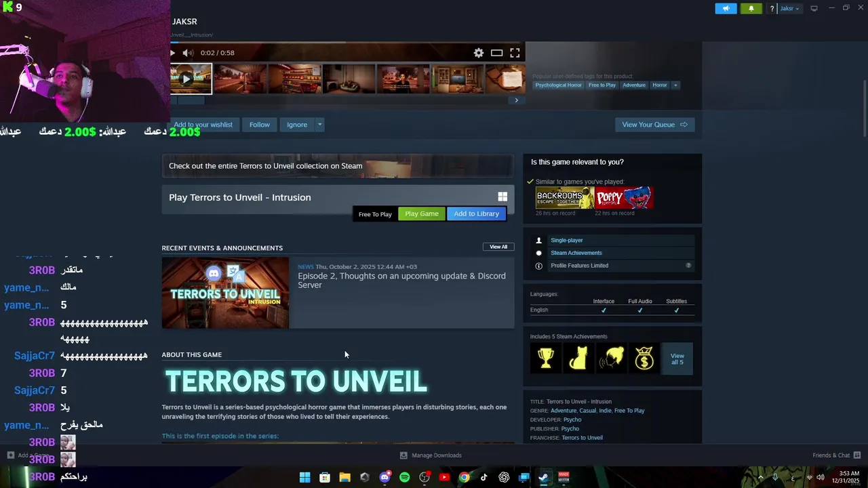Viewport: 868px width, 488px height.
Task: Open Spotify from the taskbar
Action: coord(405,477)
